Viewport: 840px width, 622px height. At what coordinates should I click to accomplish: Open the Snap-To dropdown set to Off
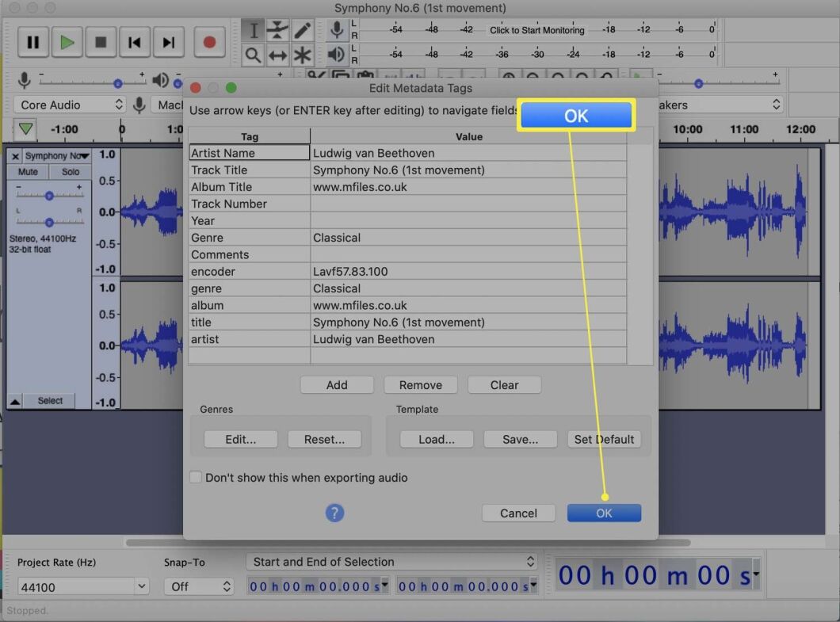tap(199, 586)
